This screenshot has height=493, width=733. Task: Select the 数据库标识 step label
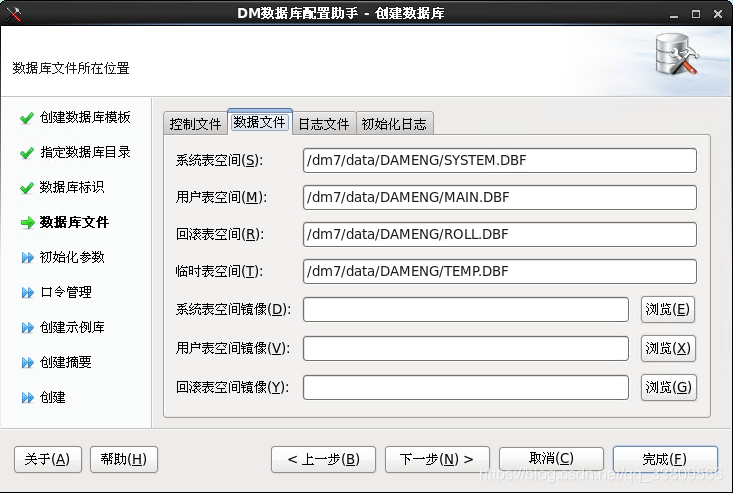click(72, 187)
